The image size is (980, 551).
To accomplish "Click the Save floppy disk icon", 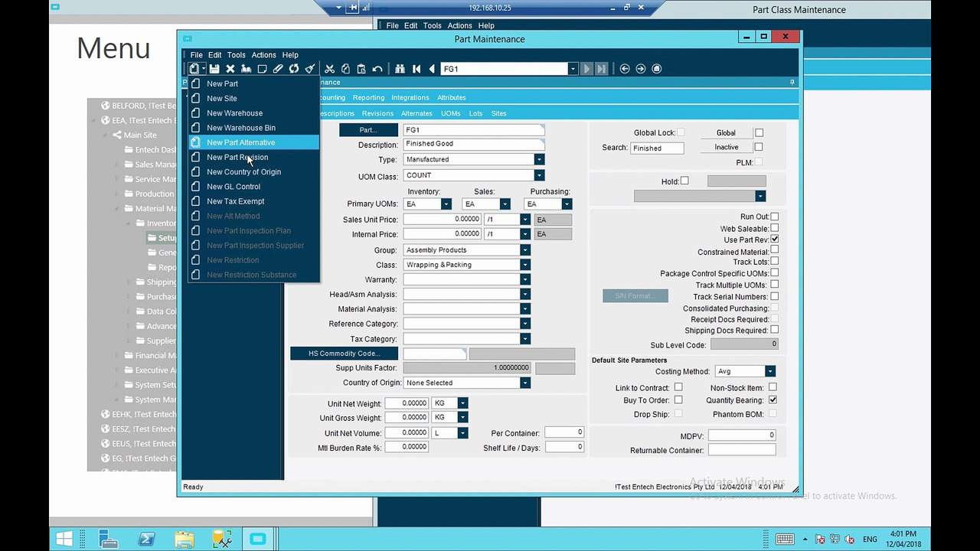I will (x=214, y=69).
